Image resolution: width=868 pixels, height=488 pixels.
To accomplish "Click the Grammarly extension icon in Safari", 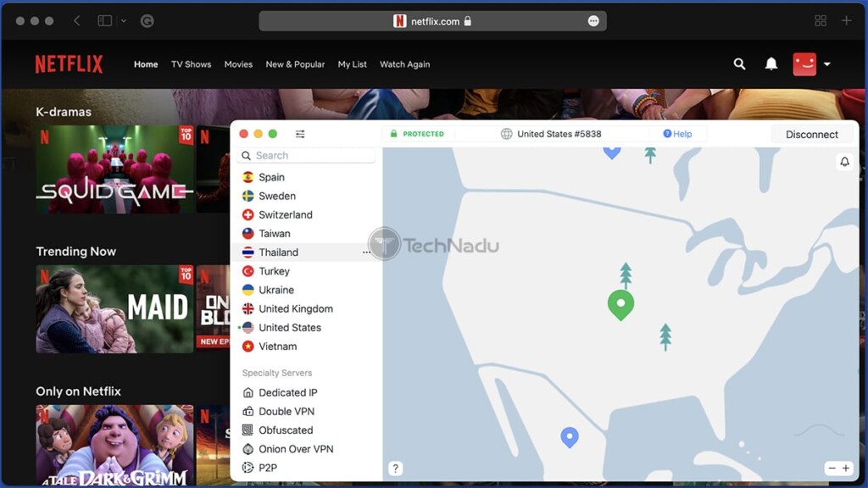I will pyautogui.click(x=147, y=21).
